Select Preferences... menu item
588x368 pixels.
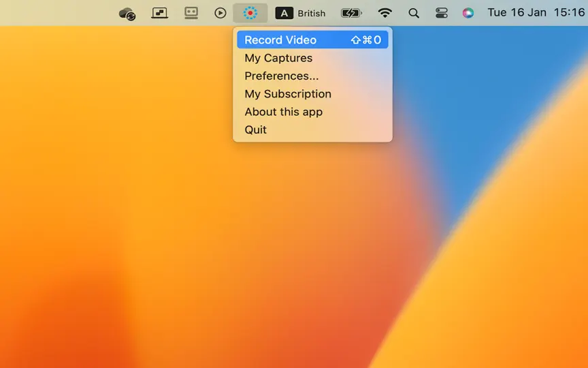pyautogui.click(x=312, y=76)
